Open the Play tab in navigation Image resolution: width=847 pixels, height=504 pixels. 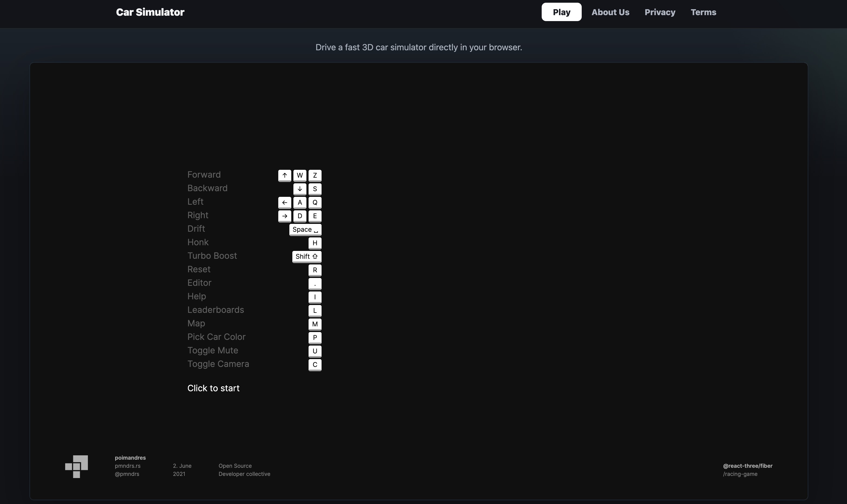(561, 12)
